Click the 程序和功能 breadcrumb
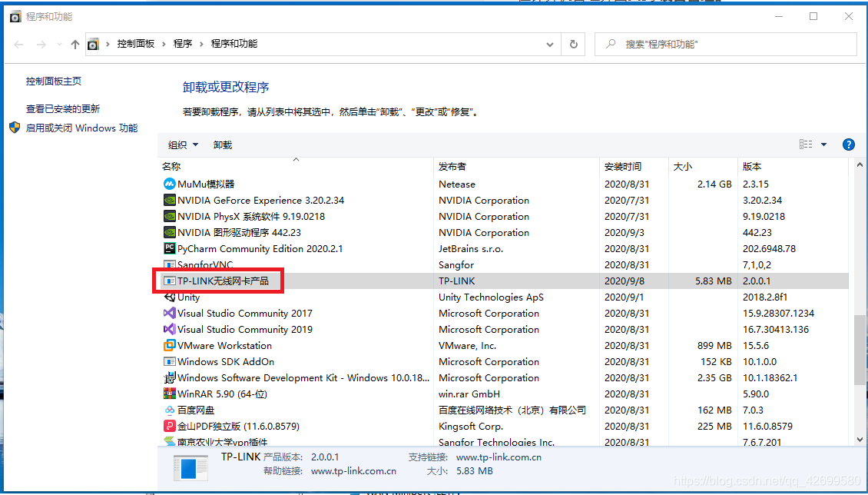The width and height of the screenshot is (868, 495). pyautogui.click(x=234, y=44)
